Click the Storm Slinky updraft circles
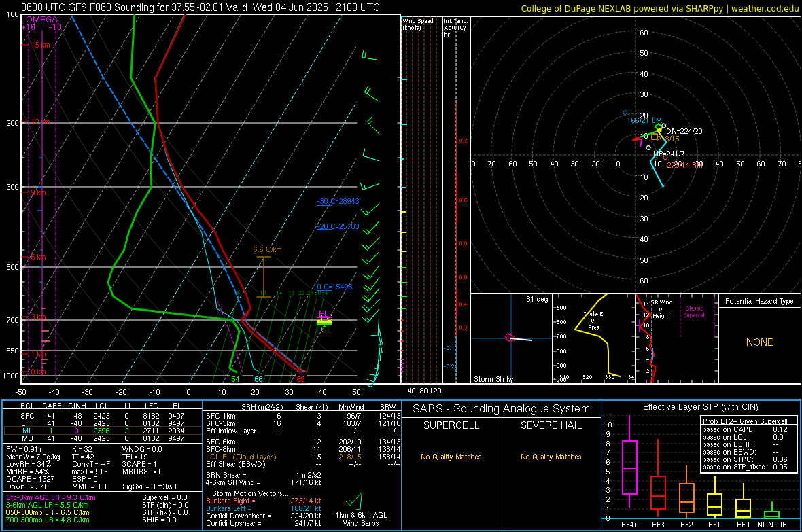The height and width of the screenshot is (532, 802). 510,338
